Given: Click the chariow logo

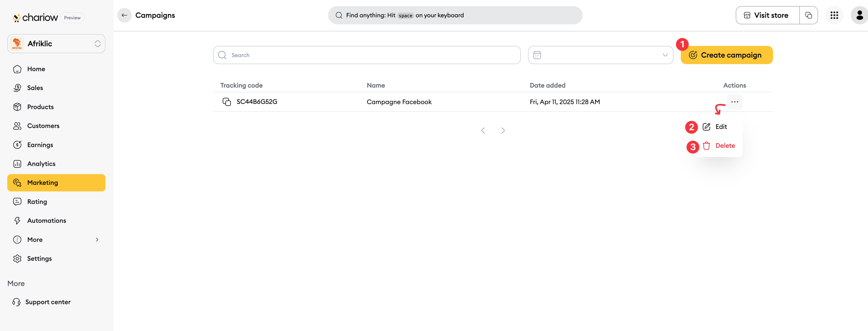Looking at the screenshot, I should [x=35, y=18].
